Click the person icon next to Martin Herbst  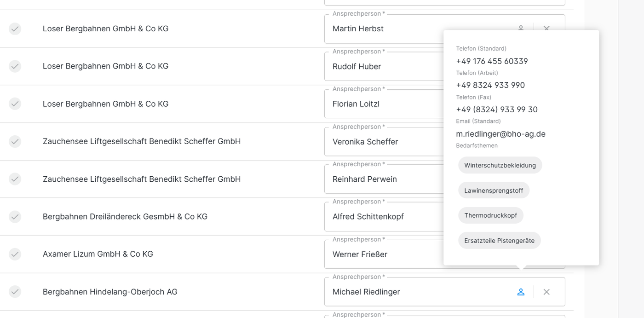coord(521,28)
